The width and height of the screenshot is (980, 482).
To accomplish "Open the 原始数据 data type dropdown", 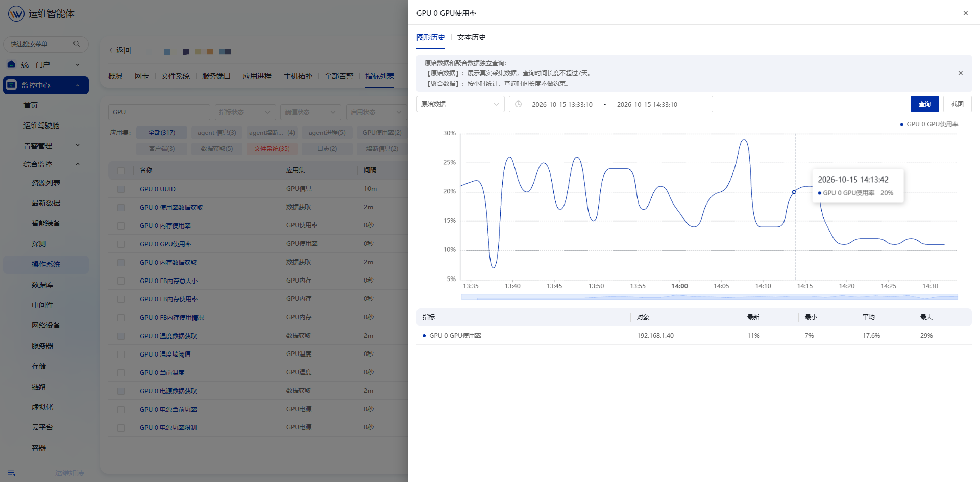I will 460,104.
